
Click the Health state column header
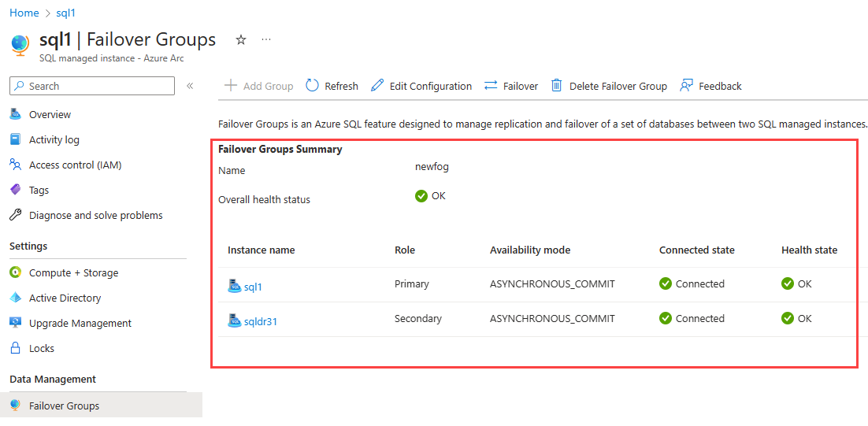click(x=810, y=250)
